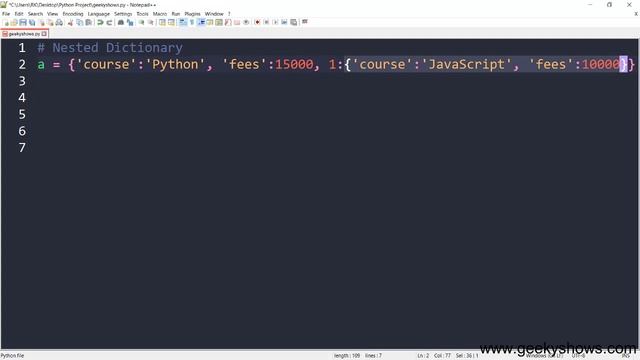
Task: Click the Save All toolbar icon
Action: 32,22
